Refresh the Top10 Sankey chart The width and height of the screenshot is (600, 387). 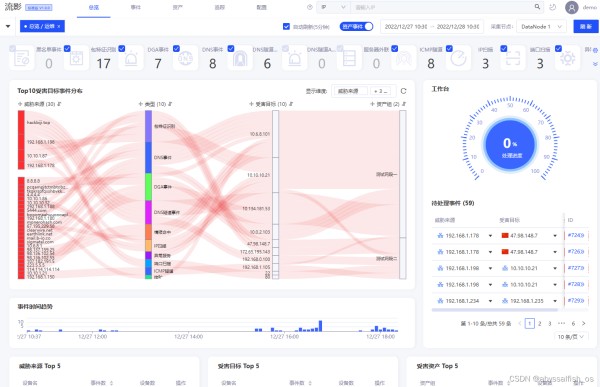[403, 91]
